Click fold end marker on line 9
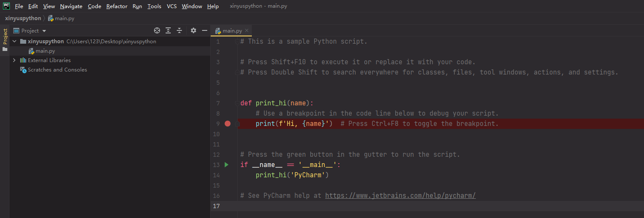The image size is (644, 218). point(237,124)
